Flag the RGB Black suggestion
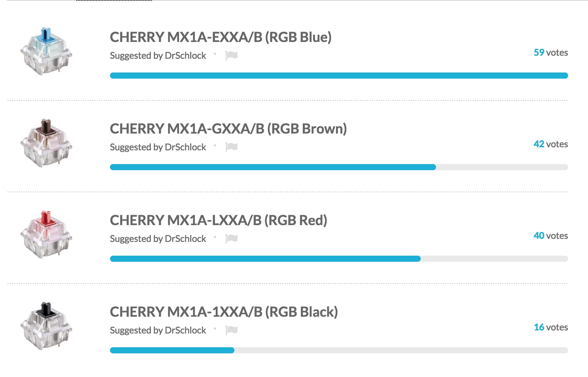Viewport: 588px width, 377px height. pyautogui.click(x=231, y=330)
